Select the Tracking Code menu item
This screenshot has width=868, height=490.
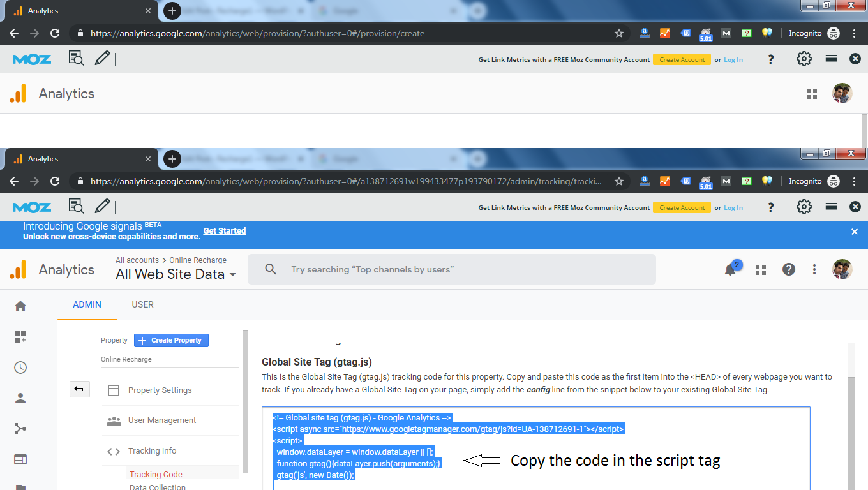coord(156,474)
